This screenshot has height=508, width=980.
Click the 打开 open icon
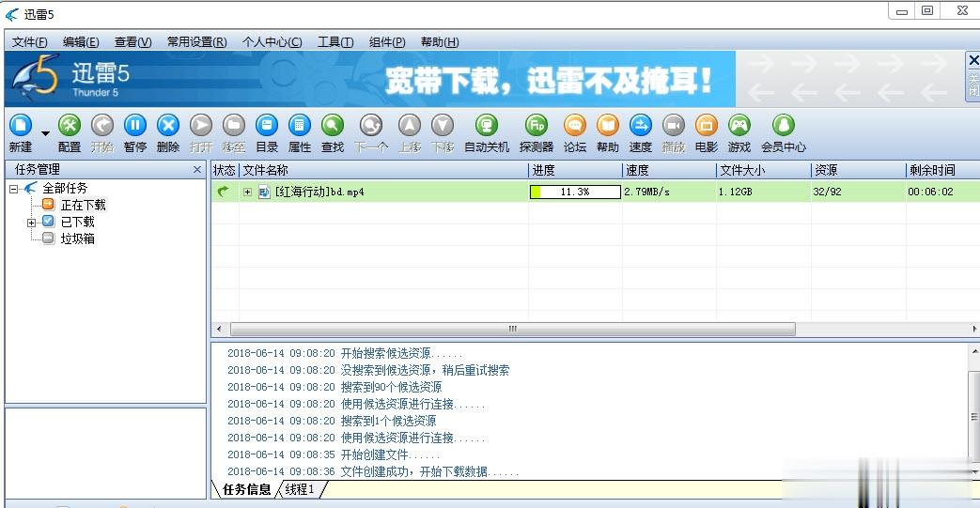click(201, 126)
